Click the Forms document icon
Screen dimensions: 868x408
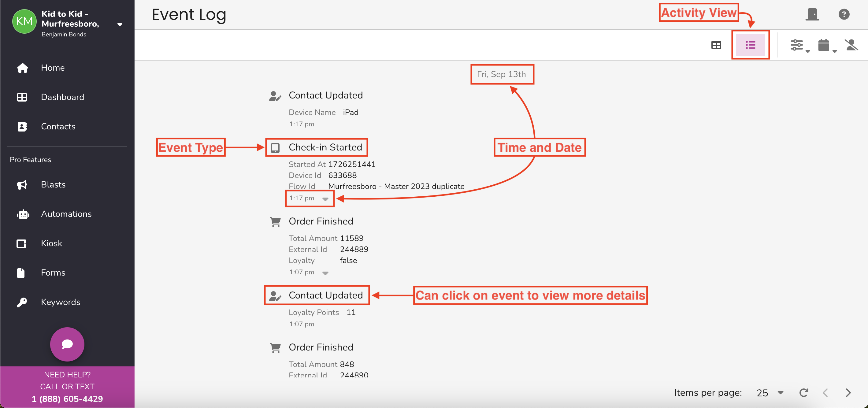[21, 273]
